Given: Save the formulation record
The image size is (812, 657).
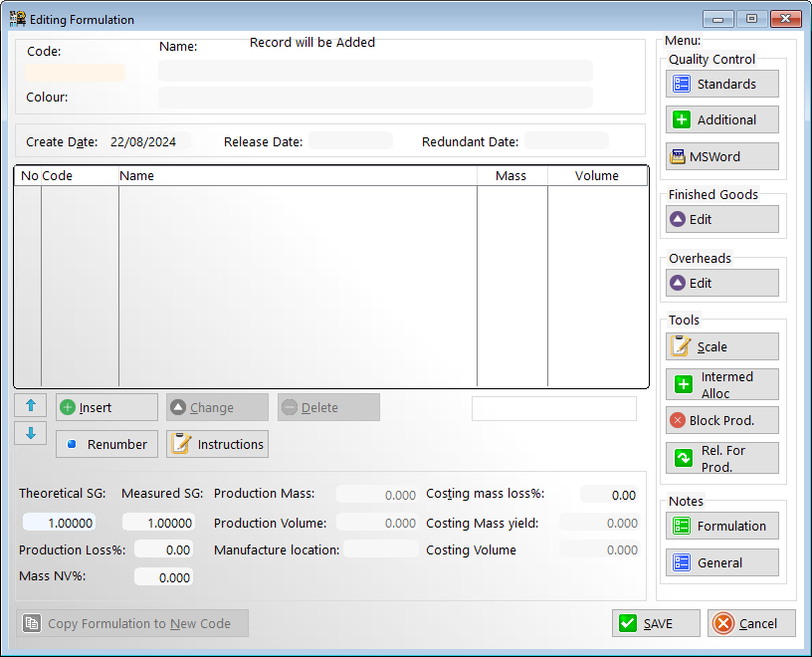Looking at the screenshot, I should tap(656, 624).
